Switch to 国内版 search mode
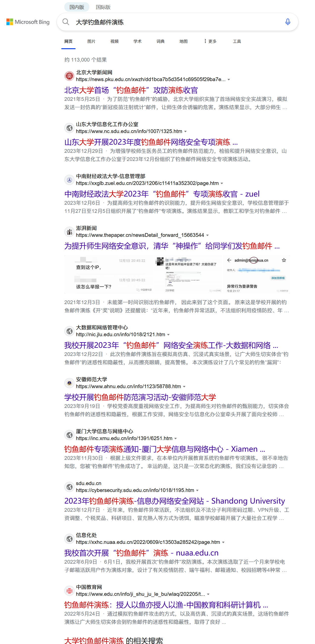 [76, 7]
